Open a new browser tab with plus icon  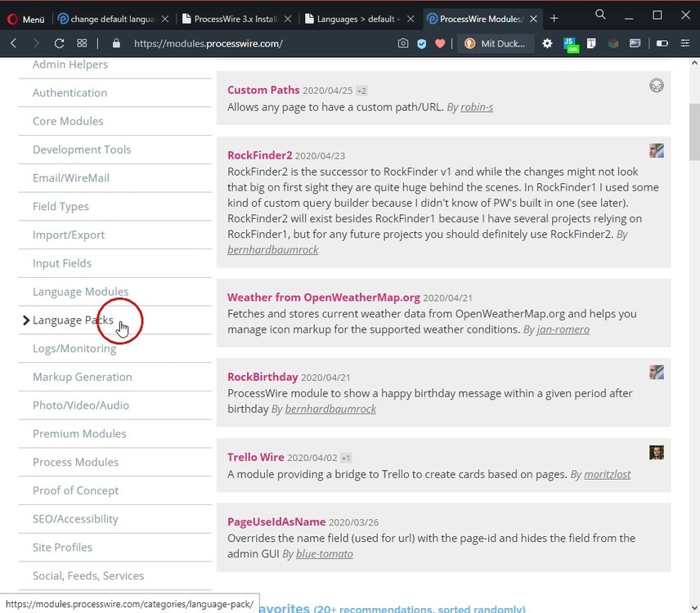click(554, 18)
